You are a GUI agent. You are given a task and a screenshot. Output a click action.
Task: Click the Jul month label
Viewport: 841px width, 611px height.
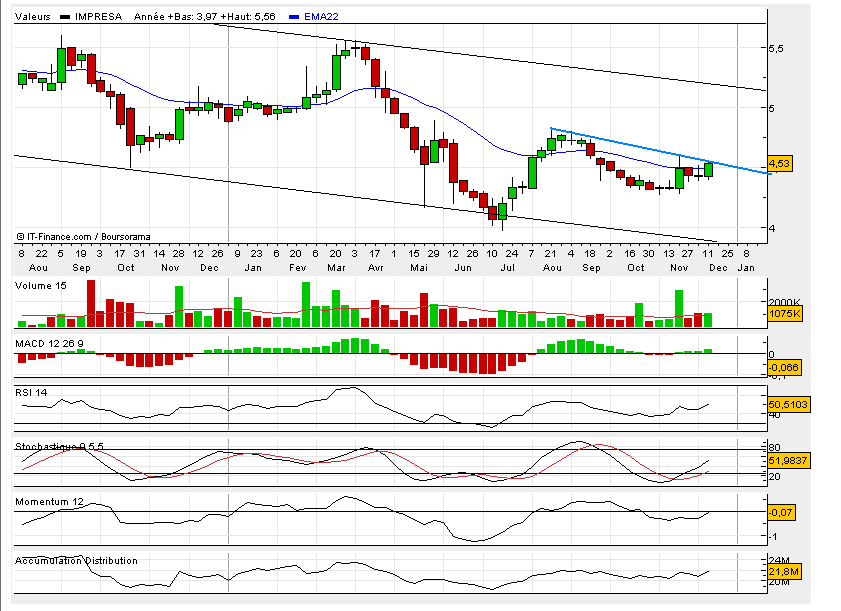507,268
